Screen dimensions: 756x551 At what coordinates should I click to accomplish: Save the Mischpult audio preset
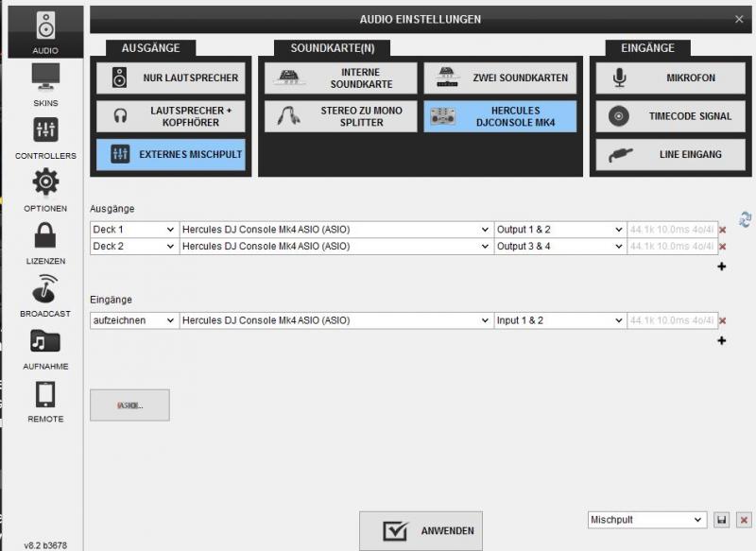[x=722, y=520]
